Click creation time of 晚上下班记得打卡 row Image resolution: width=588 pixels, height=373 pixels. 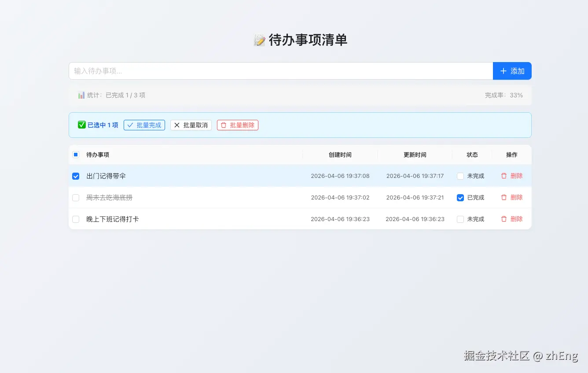[x=340, y=219]
